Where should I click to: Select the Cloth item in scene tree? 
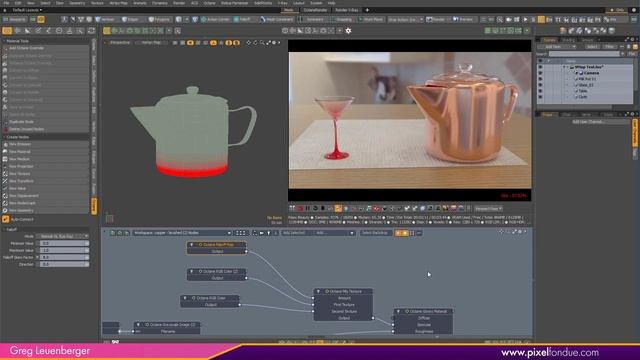click(x=583, y=97)
